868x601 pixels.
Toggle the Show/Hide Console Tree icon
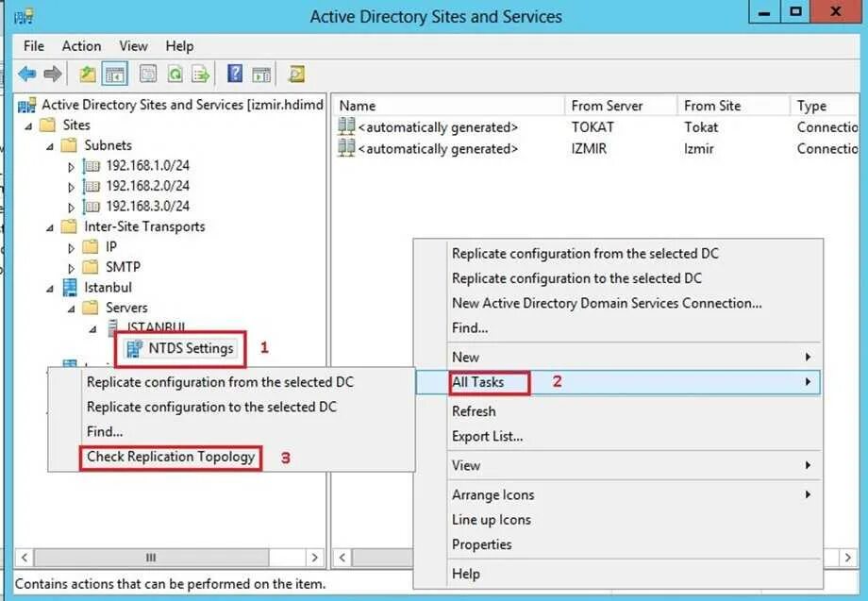(114, 74)
